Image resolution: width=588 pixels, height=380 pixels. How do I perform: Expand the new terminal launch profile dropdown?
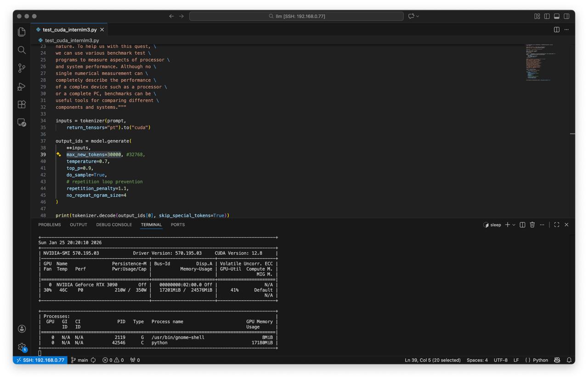[514, 225]
